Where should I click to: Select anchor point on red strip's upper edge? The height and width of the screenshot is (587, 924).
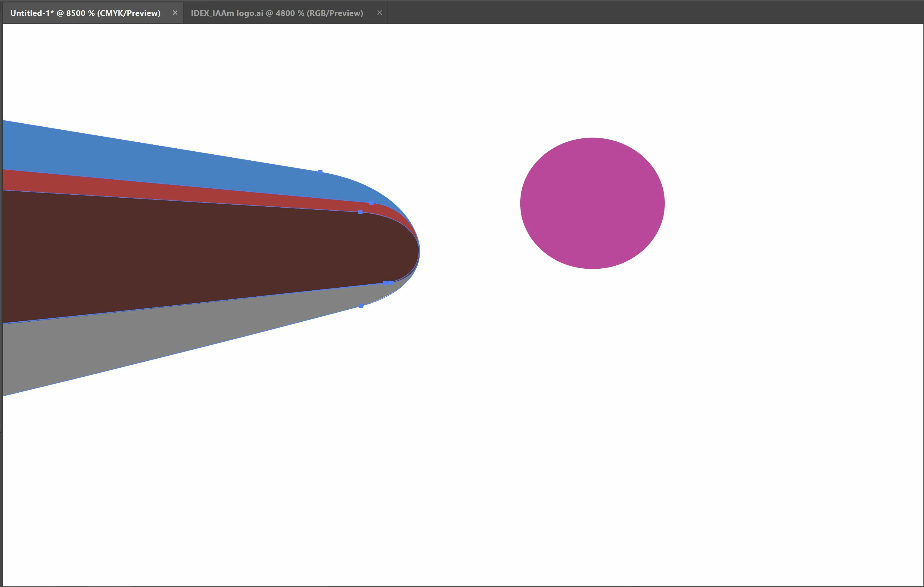[x=372, y=203]
